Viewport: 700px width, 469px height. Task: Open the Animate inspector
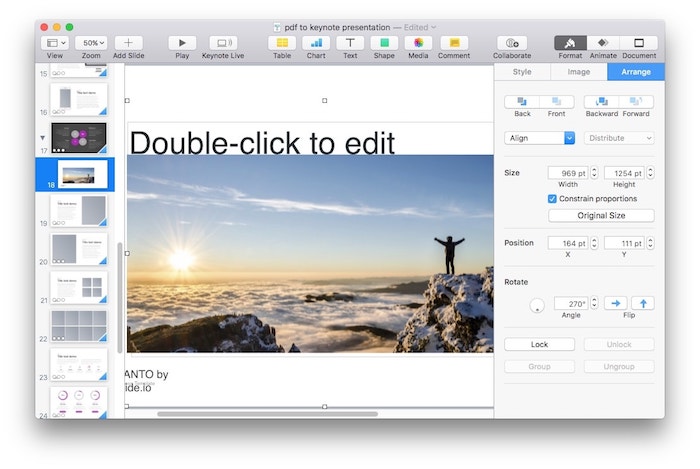click(x=602, y=43)
